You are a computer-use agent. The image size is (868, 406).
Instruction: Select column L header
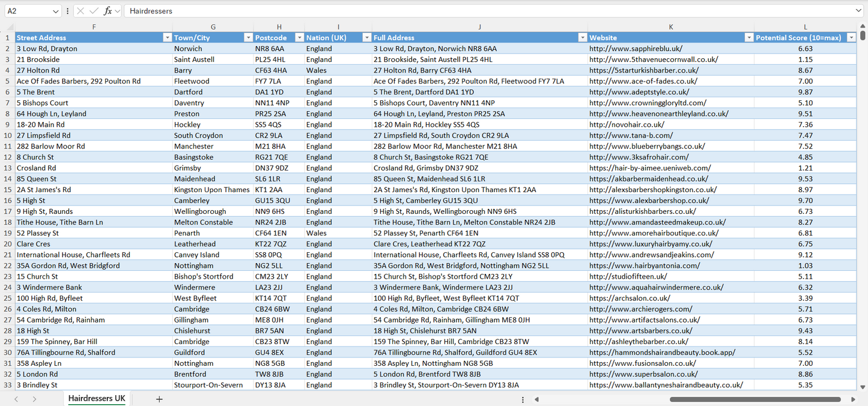pyautogui.click(x=806, y=27)
